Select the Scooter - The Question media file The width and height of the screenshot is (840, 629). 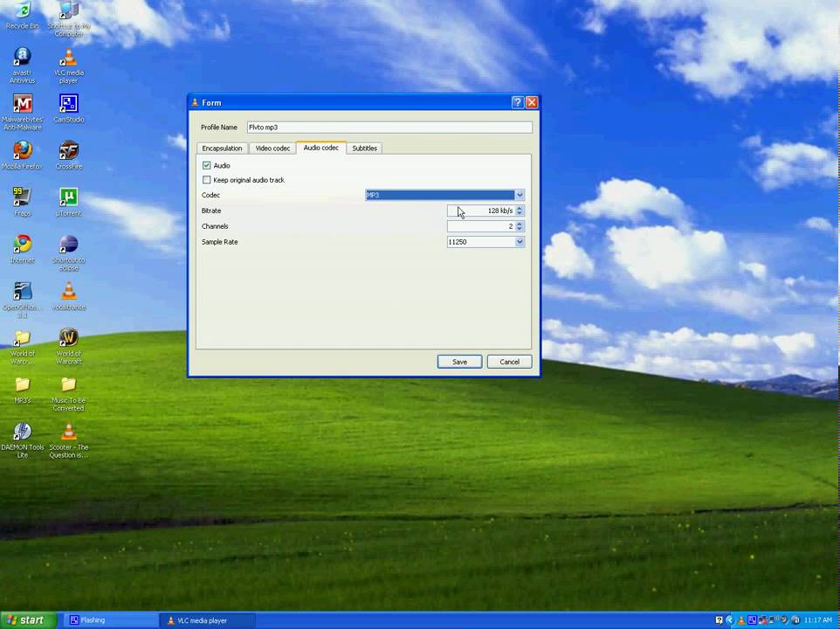coord(69,440)
